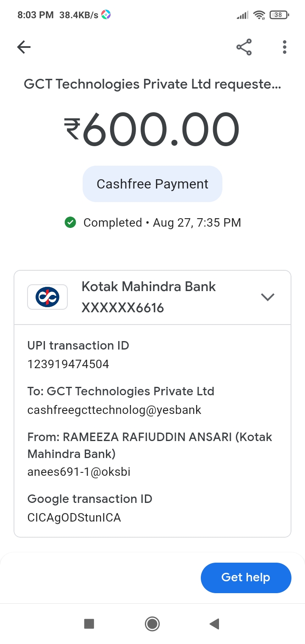
Task: Open the share icon
Action: pyautogui.click(x=244, y=47)
